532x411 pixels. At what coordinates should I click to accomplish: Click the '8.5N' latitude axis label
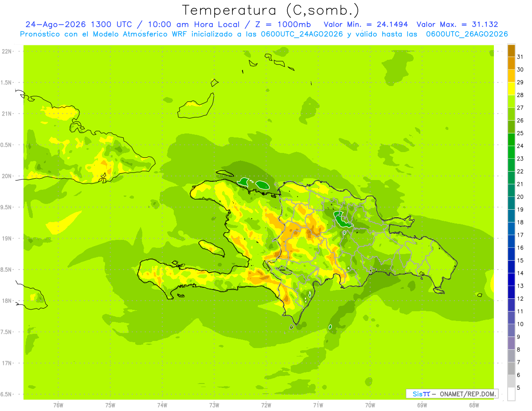tap(7, 270)
